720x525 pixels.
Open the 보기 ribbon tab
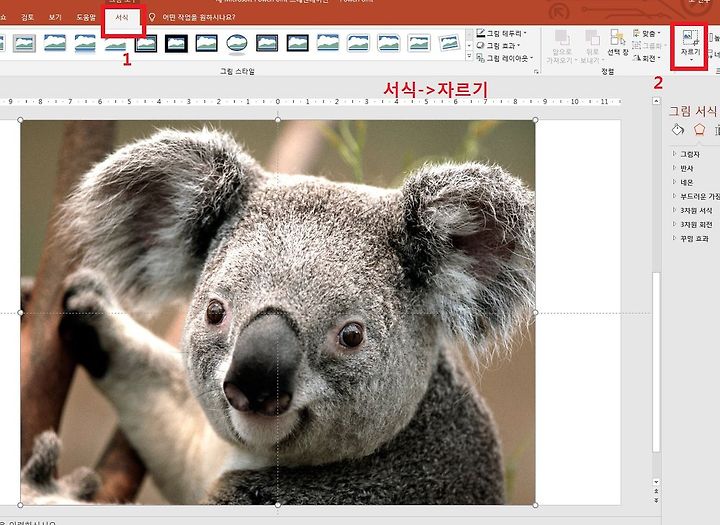pyautogui.click(x=55, y=18)
